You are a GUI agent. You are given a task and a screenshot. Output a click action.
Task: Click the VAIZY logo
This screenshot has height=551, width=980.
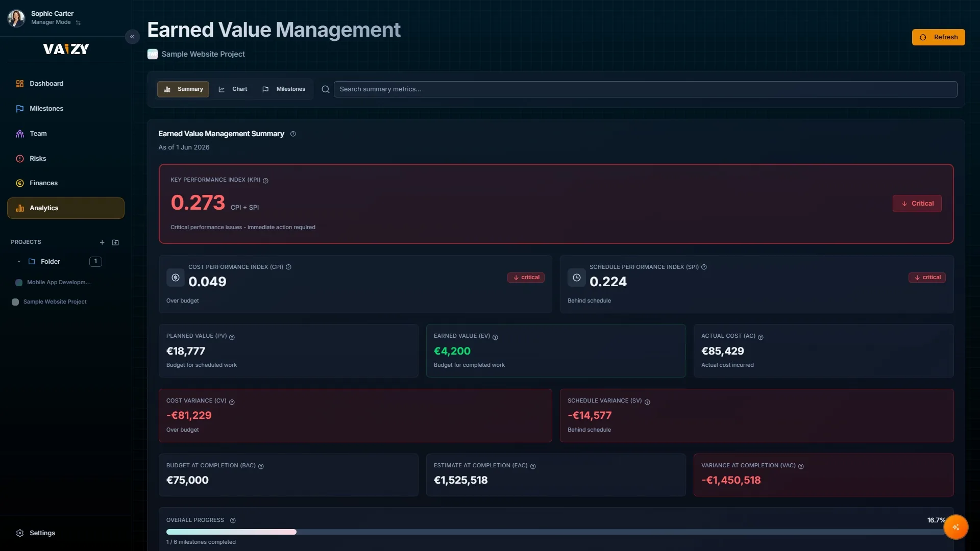(x=66, y=49)
